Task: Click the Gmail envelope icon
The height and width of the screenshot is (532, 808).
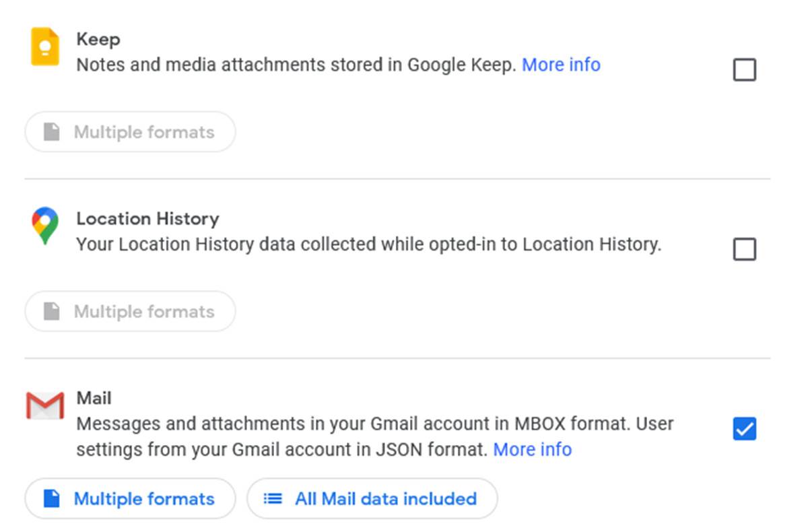Action: [x=44, y=405]
